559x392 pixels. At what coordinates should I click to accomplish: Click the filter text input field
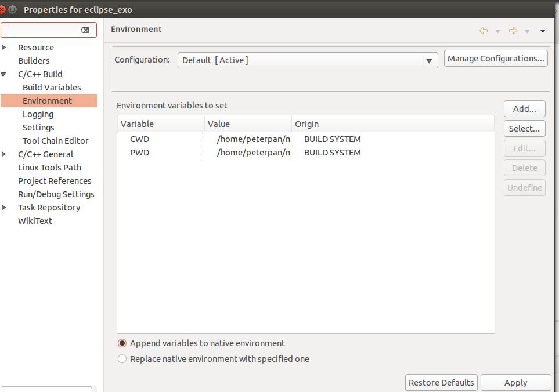(41, 30)
